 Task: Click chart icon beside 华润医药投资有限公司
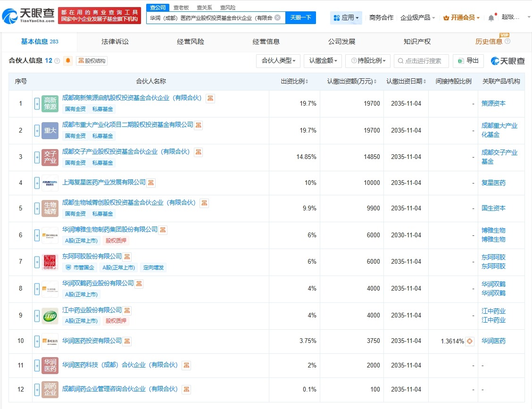pos(126,341)
